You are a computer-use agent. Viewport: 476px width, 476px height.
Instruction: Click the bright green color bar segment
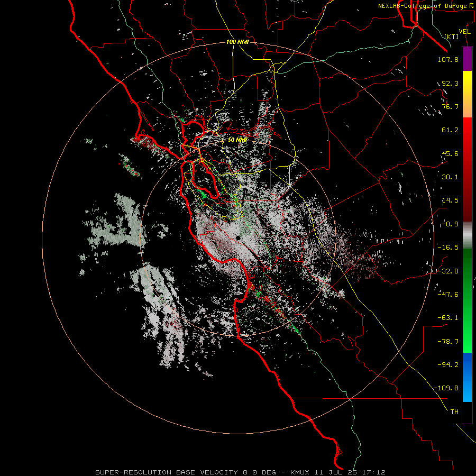(x=467, y=300)
